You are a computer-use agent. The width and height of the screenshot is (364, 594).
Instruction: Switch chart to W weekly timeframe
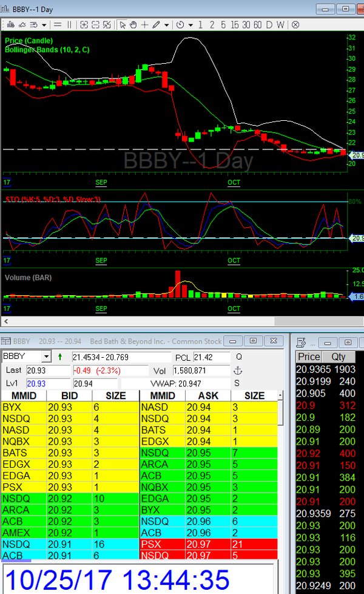pyautogui.click(x=280, y=25)
